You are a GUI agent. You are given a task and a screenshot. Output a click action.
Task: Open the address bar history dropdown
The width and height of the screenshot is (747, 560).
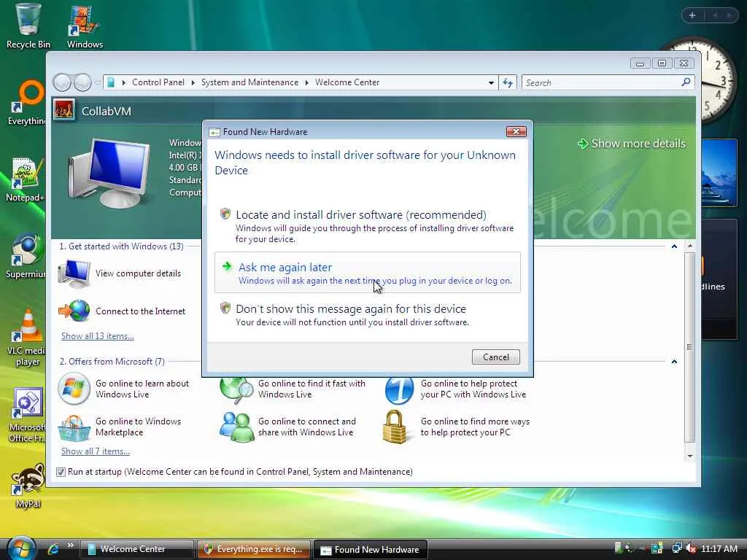tap(491, 83)
